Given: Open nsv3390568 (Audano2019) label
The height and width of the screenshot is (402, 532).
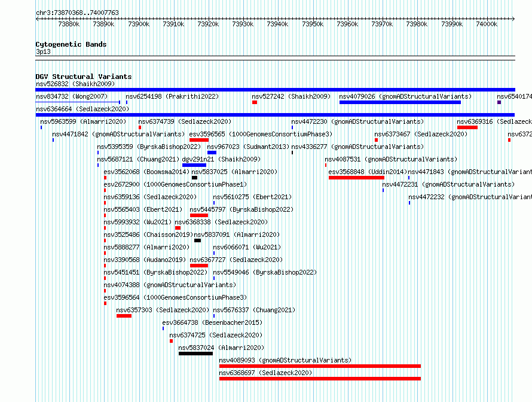Looking at the screenshot, I should (145, 260).
